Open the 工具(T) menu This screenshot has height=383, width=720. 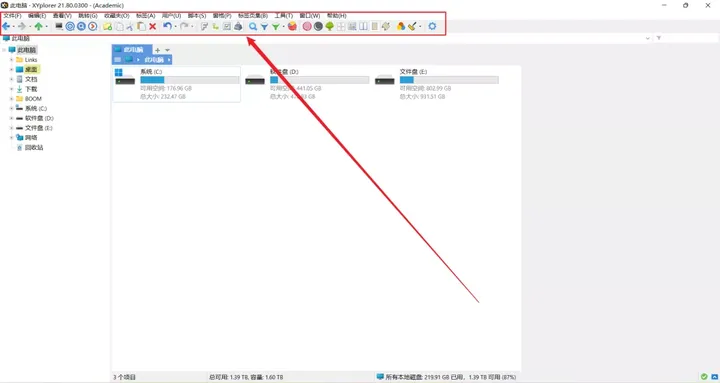tap(284, 16)
